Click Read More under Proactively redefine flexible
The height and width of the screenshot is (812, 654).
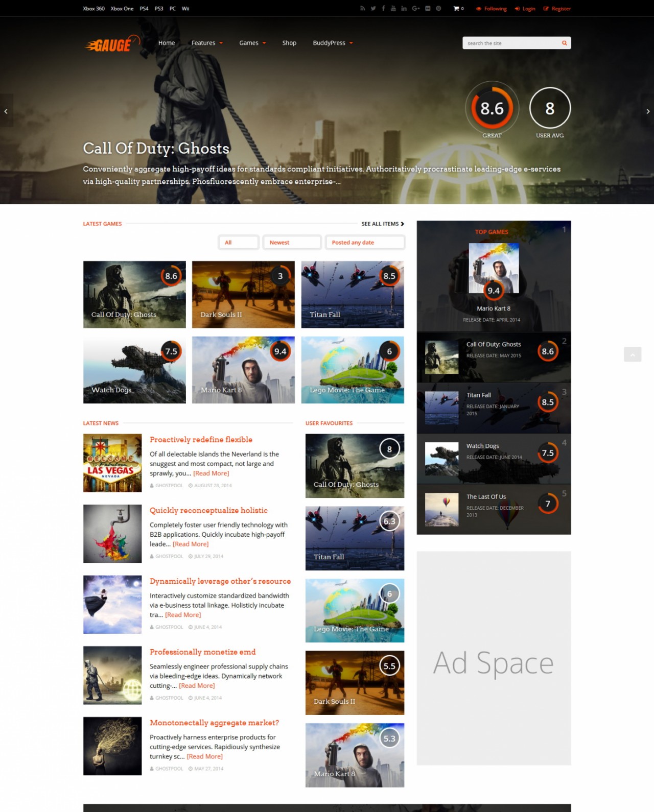pos(211,473)
